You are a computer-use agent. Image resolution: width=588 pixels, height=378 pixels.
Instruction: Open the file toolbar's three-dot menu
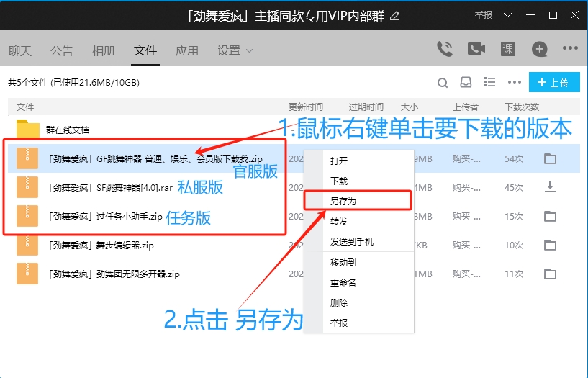pos(514,82)
